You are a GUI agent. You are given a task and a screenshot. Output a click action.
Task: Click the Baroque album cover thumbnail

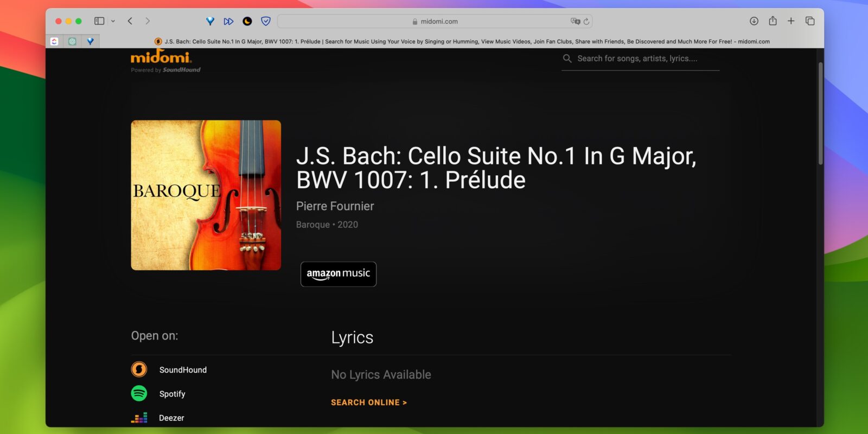pyautogui.click(x=206, y=195)
